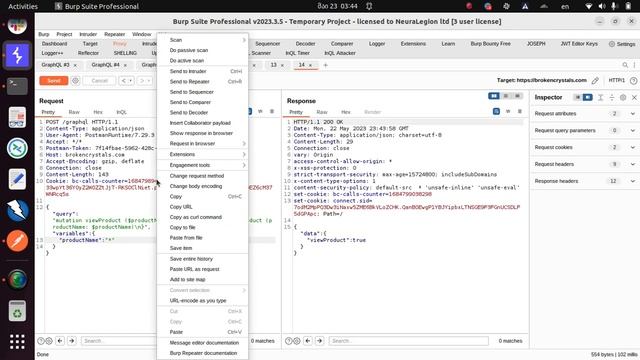The width and height of the screenshot is (640, 360).
Task: Switch response view to Hex tab
Action: [346, 112]
